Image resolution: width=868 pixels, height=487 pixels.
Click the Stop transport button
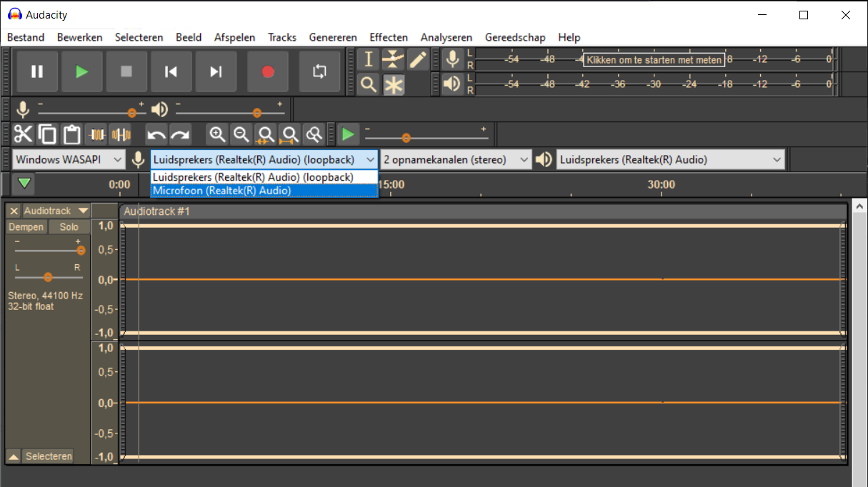tap(126, 71)
